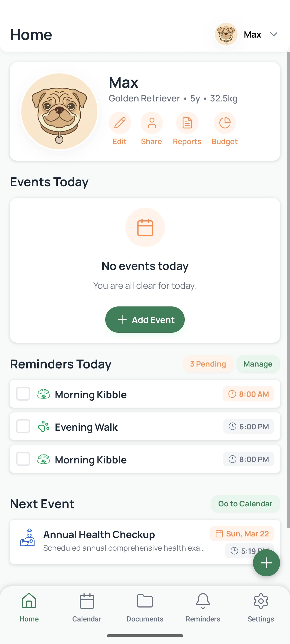The image size is (290, 644).
Task: Tap the Edit pencil icon
Action: [x=120, y=123]
